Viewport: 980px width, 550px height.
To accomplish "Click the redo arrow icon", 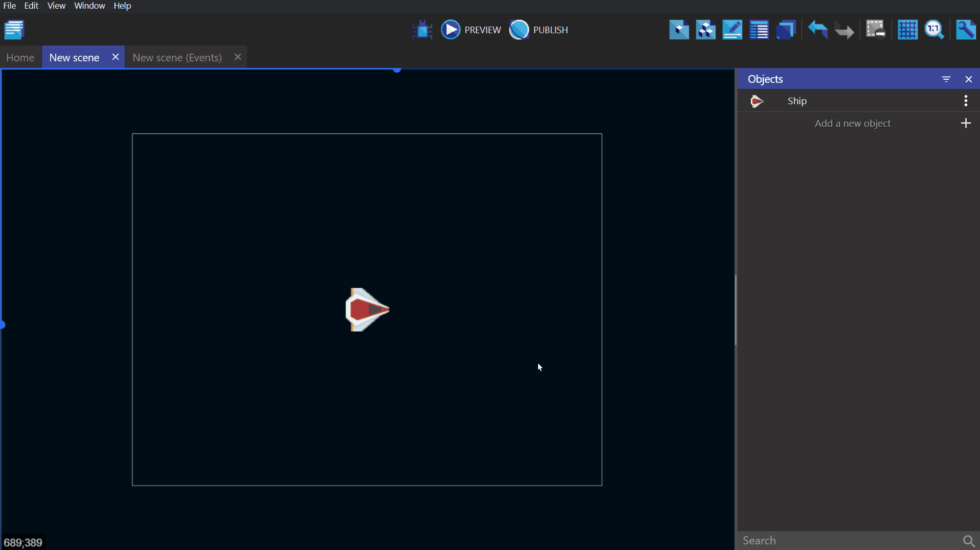I will pos(844,31).
